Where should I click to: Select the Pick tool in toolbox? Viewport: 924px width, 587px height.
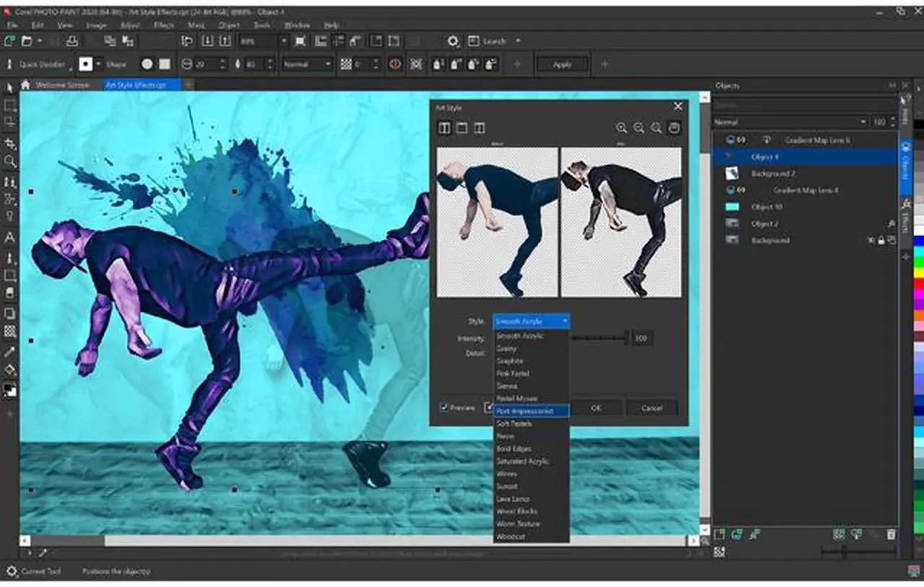pos(9,87)
